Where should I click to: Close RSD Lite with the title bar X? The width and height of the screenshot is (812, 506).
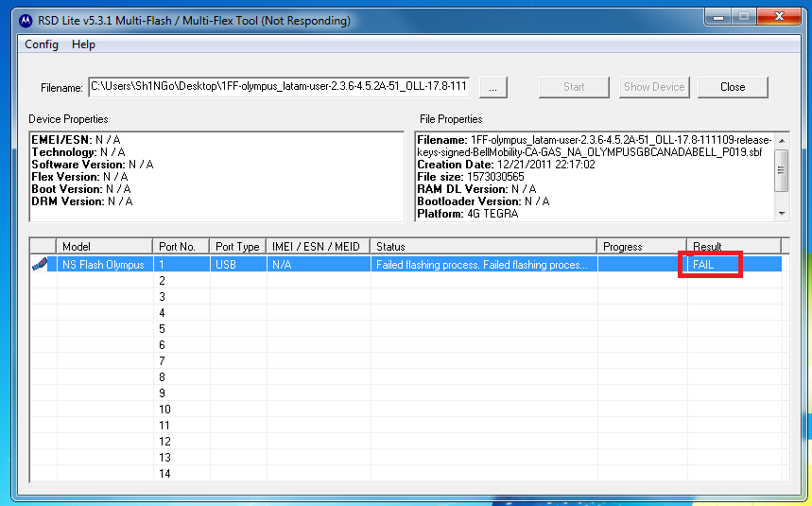pos(779,17)
